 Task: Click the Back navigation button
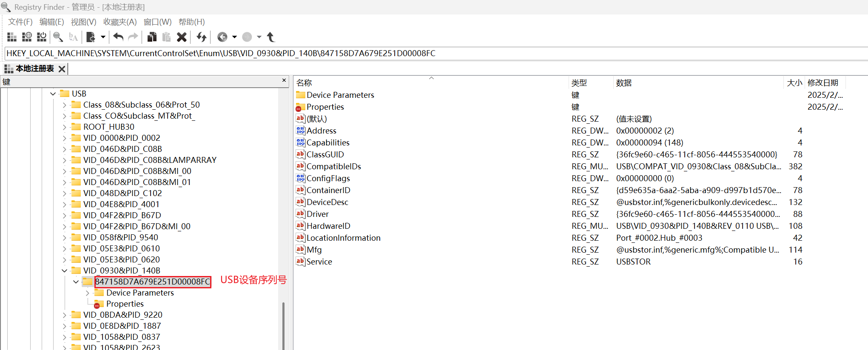click(222, 37)
